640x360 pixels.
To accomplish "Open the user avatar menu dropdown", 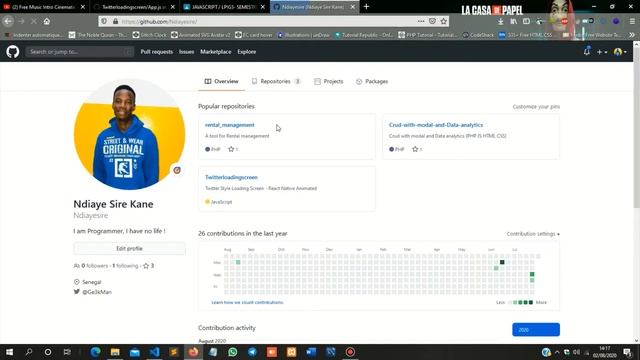I will pos(620,52).
